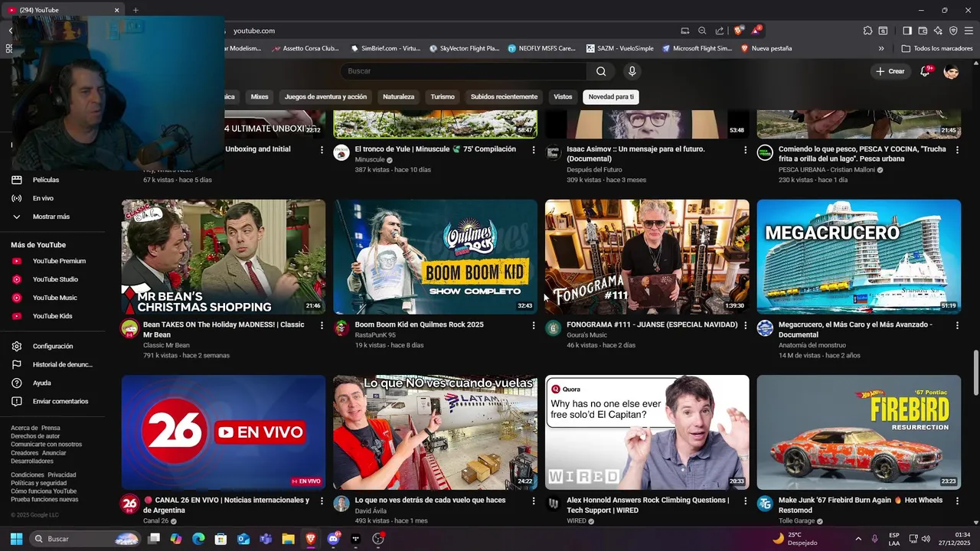This screenshot has width=980, height=551.
Task: Click the share page icon in address bar
Action: click(x=720, y=31)
